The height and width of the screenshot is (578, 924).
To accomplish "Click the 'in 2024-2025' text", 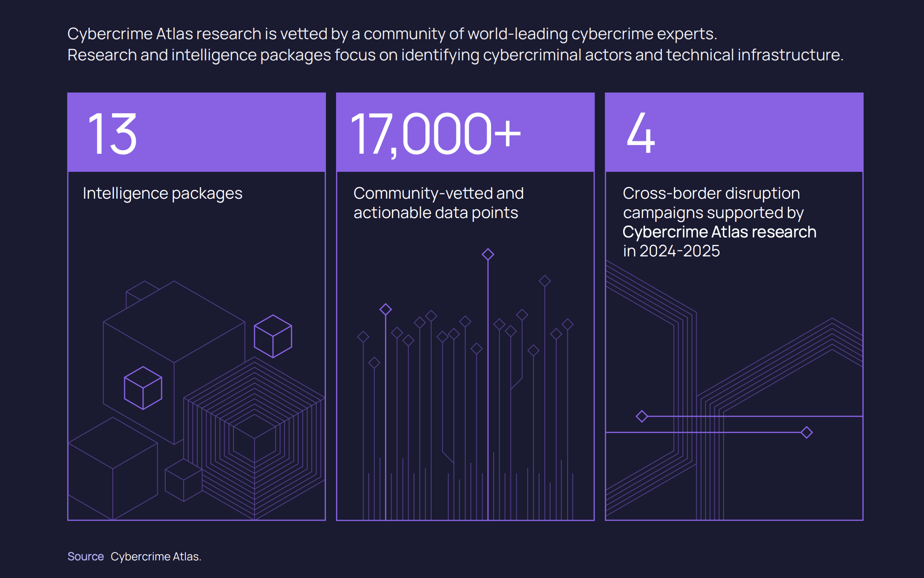I will click(x=671, y=251).
